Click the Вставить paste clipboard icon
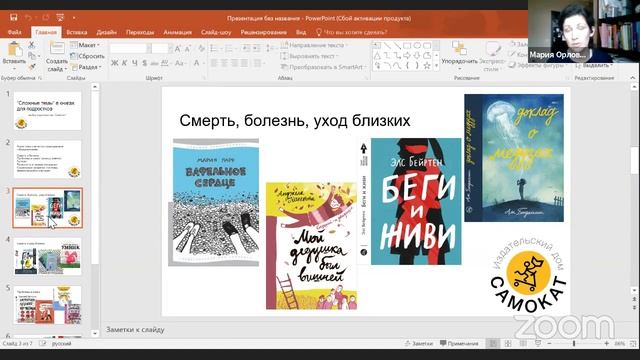Image resolution: width=640 pixels, height=360 pixels. point(14,49)
